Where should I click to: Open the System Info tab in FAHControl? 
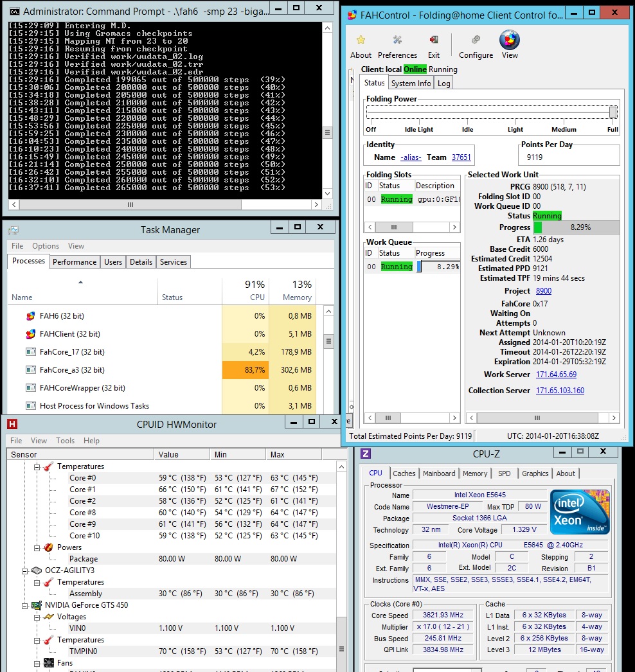pos(411,83)
